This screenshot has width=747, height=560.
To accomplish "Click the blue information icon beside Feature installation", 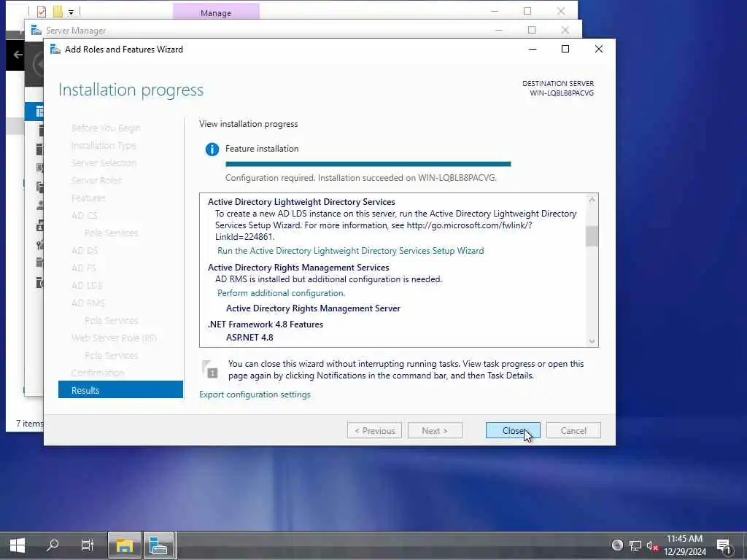I will click(212, 149).
